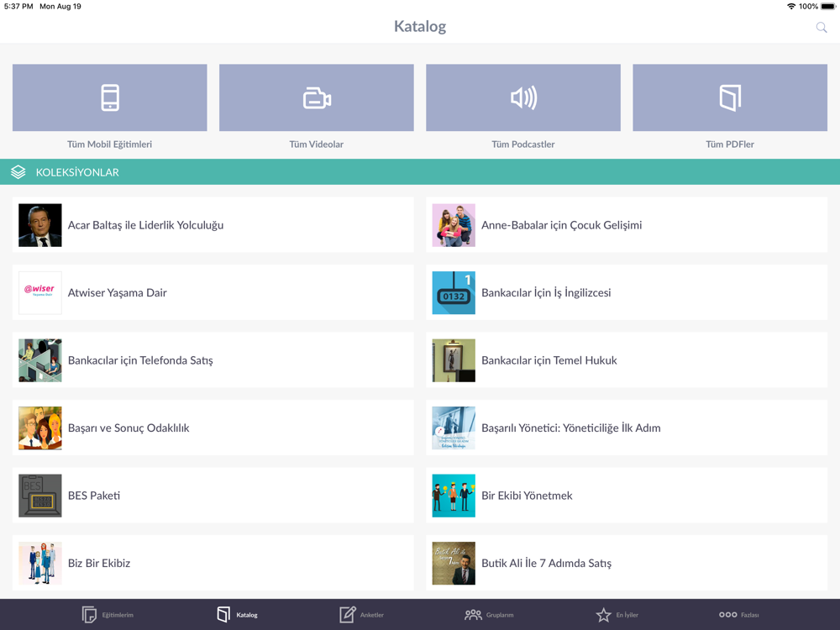Open Acar Baltaş ile Liderlik Yolculuğu thumbnail
The height and width of the screenshot is (630, 840).
40,225
